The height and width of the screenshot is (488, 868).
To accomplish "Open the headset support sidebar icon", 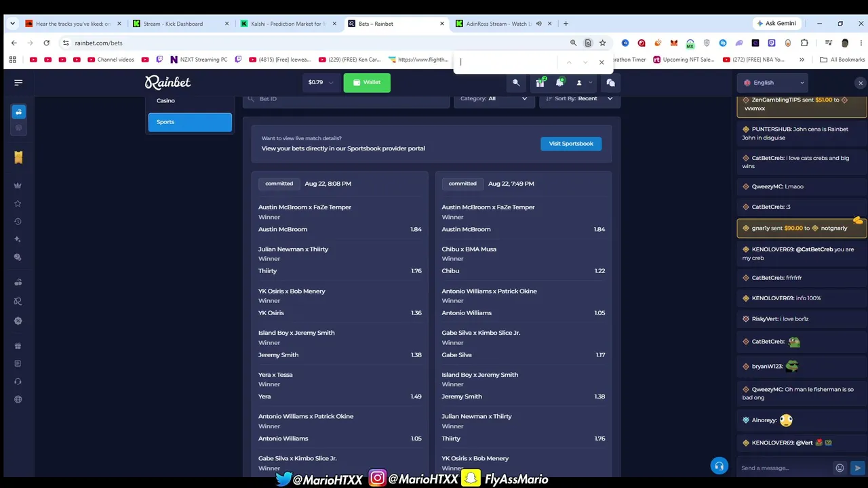I will (x=18, y=382).
